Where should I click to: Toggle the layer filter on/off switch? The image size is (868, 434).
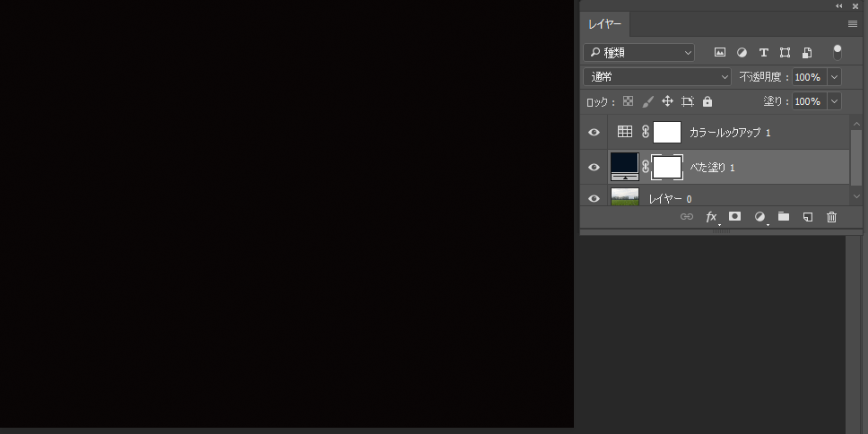pos(838,52)
